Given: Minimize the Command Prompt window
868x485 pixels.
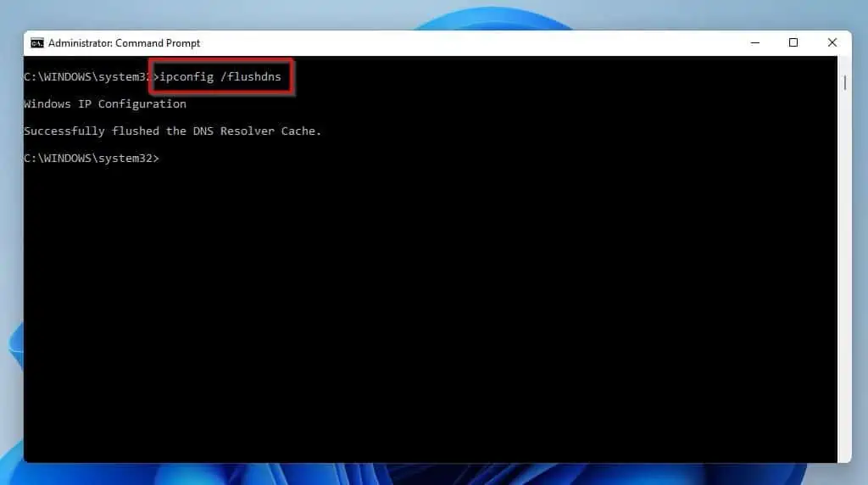Looking at the screenshot, I should pyautogui.click(x=755, y=42).
